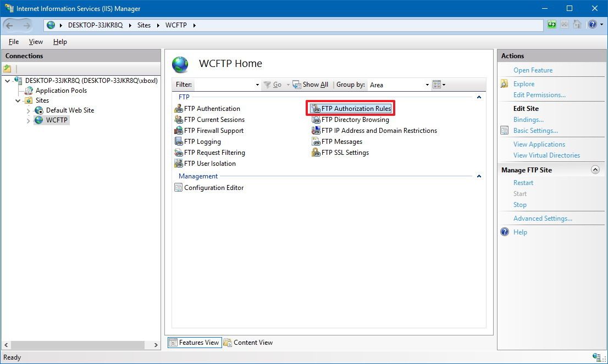608x364 pixels.
Task: Expand the Filter dropdown arrow
Action: pyautogui.click(x=257, y=85)
